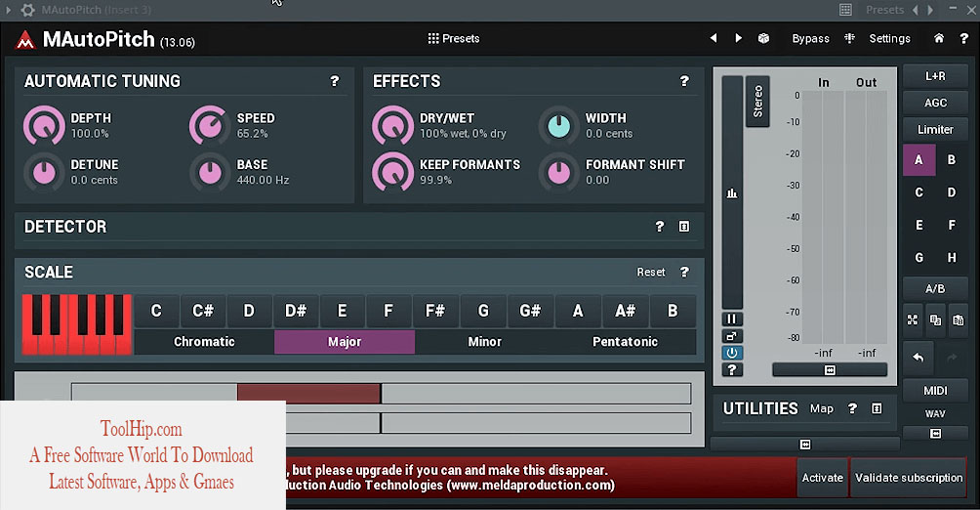Expand the Utilities panel
The height and width of the screenshot is (510, 980).
pos(877,408)
